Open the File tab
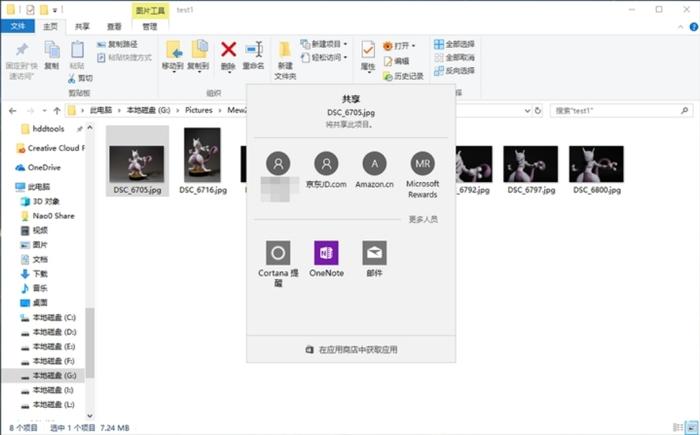Viewport: 700px width, 435px height. (x=17, y=26)
